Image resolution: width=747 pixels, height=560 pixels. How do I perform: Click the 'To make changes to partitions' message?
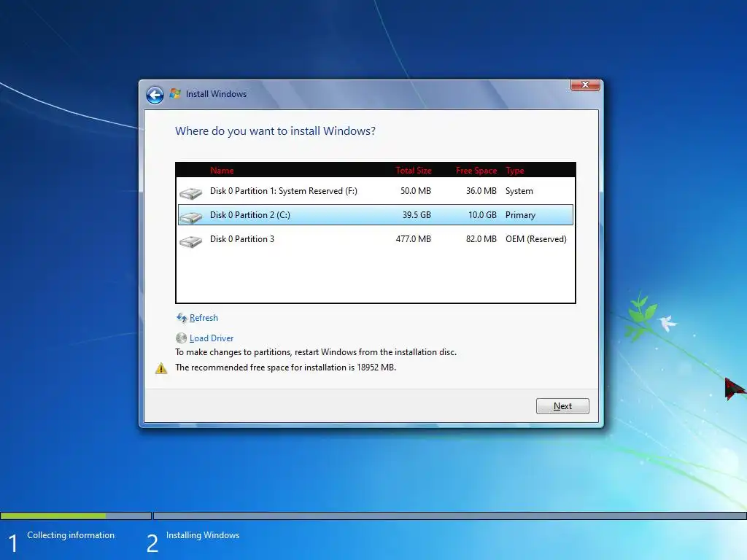pos(316,352)
